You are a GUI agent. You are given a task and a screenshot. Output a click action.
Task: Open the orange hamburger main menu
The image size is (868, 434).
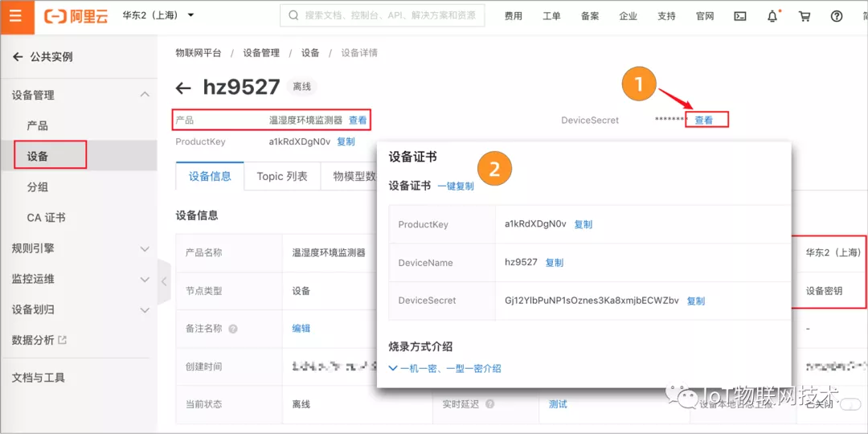pos(16,16)
